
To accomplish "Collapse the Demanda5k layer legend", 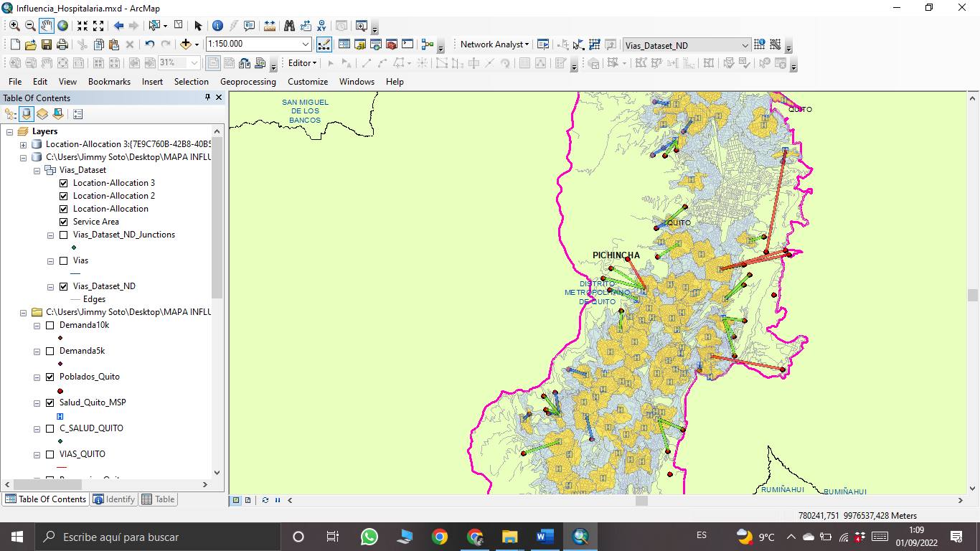I will tap(37, 351).
